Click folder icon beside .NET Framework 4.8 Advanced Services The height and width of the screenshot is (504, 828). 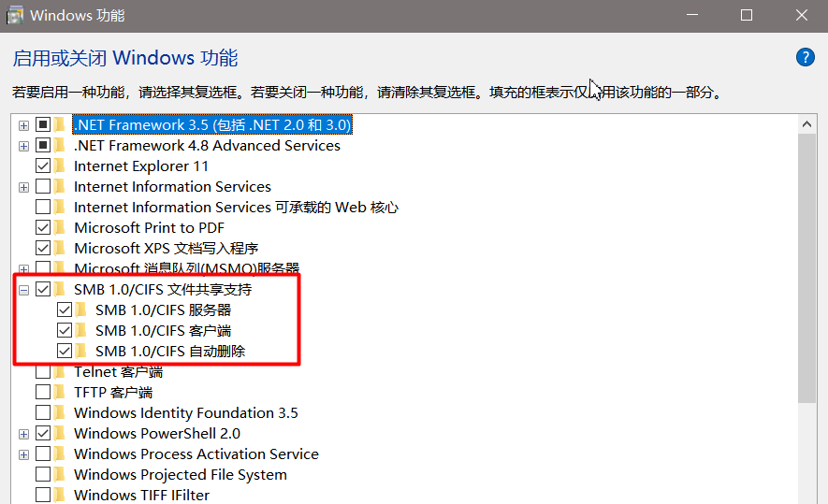59,146
